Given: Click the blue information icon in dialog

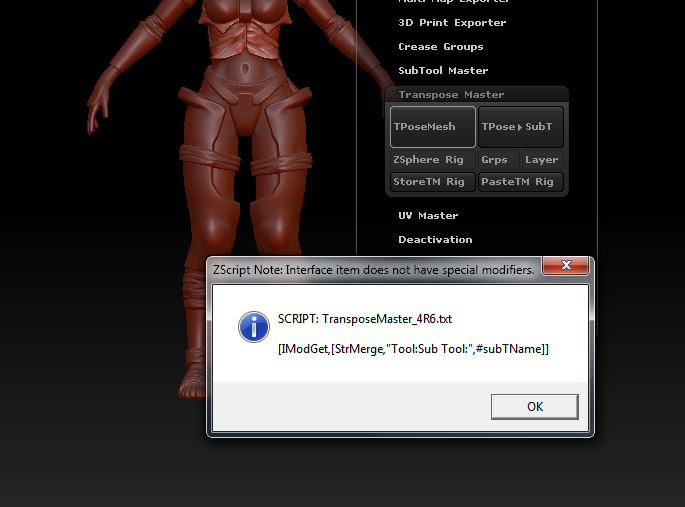Looking at the screenshot, I should (x=254, y=327).
